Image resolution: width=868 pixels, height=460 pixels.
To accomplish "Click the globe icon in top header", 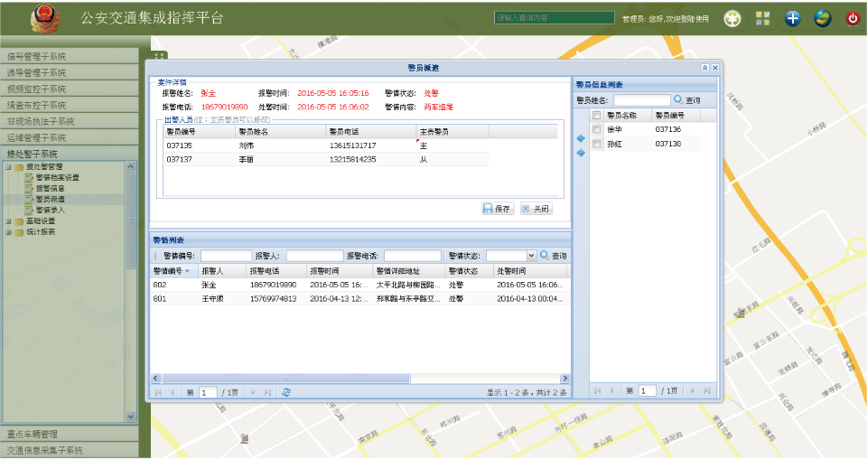I will pos(823,17).
